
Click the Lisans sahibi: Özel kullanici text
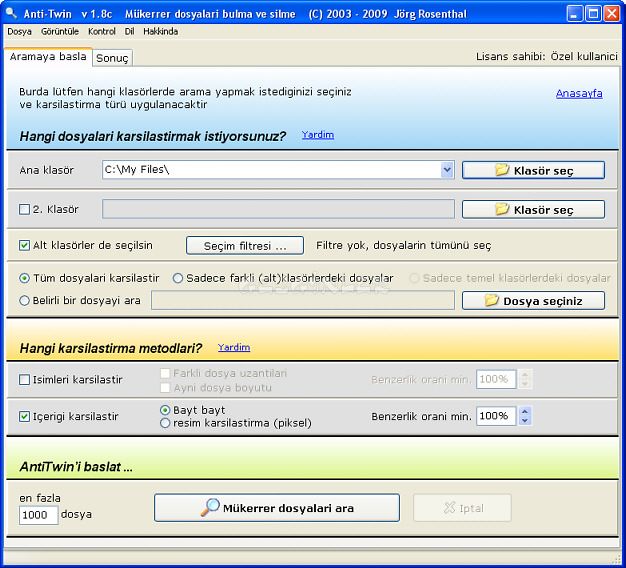click(547, 57)
